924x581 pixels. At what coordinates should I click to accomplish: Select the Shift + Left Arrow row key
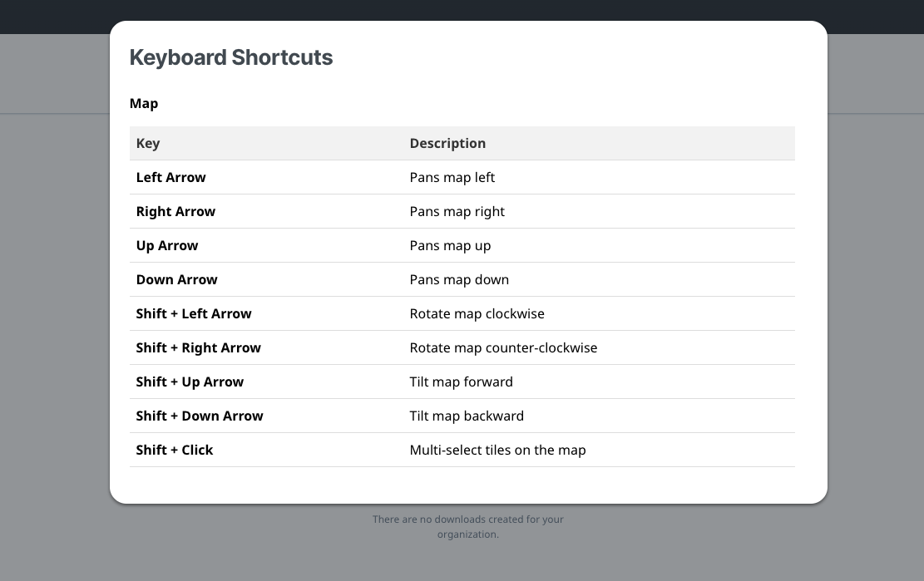pyautogui.click(x=194, y=313)
